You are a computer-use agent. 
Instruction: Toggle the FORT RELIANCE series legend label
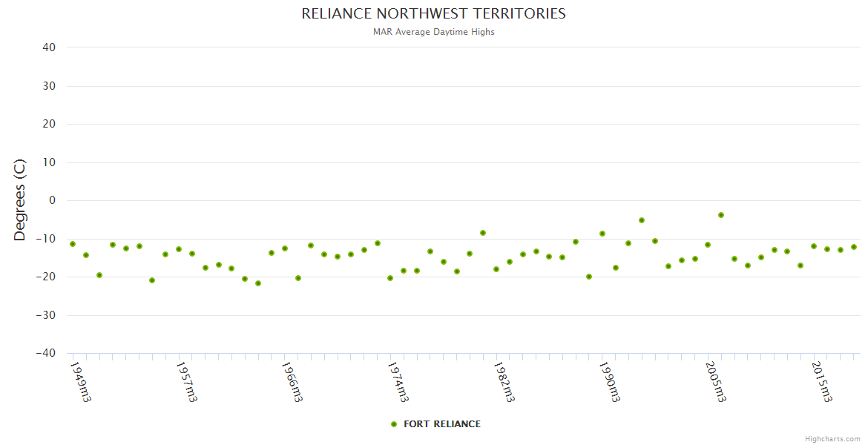[x=441, y=424]
